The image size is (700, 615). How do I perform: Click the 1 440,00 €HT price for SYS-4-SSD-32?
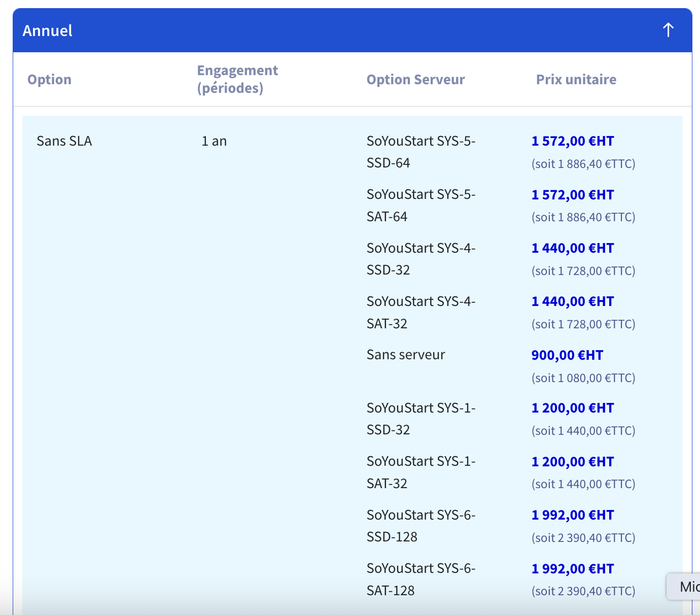[573, 248]
